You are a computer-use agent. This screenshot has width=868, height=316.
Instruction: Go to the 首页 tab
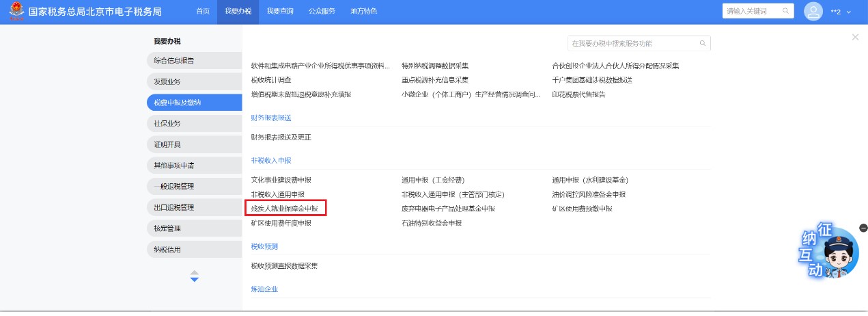tap(203, 12)
